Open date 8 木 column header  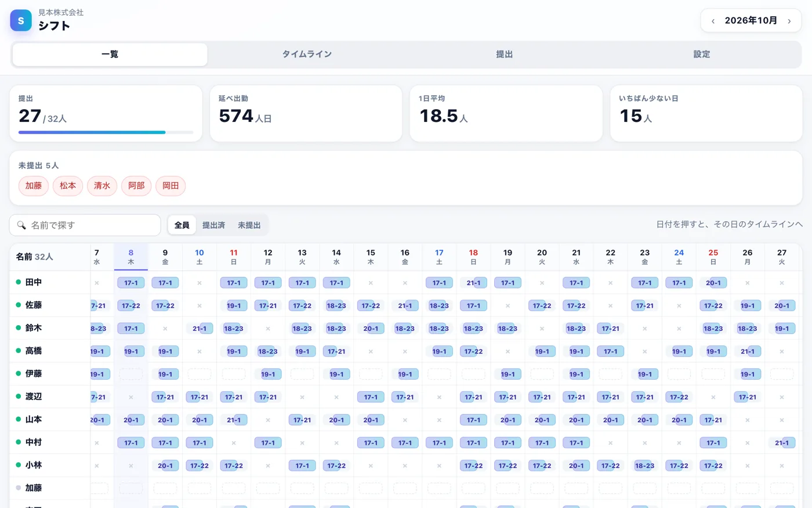(x=131, y=257)
